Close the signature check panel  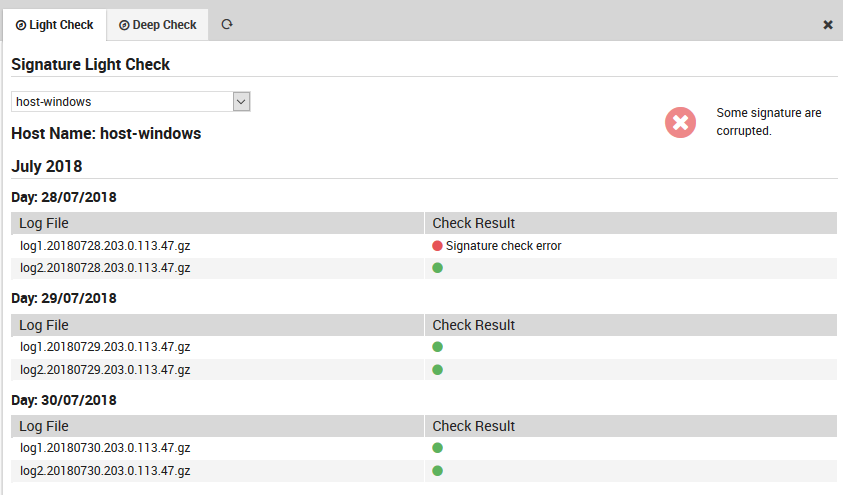[x=828, y=24]
